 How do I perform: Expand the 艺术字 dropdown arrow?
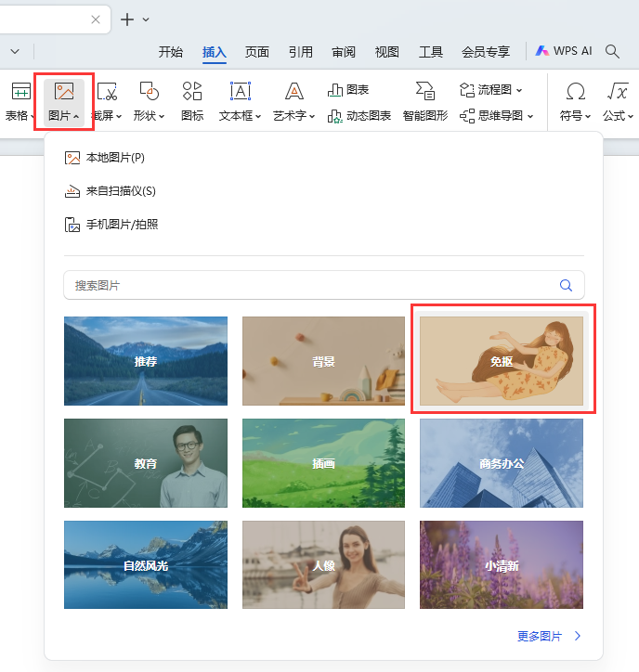[312, 116]
